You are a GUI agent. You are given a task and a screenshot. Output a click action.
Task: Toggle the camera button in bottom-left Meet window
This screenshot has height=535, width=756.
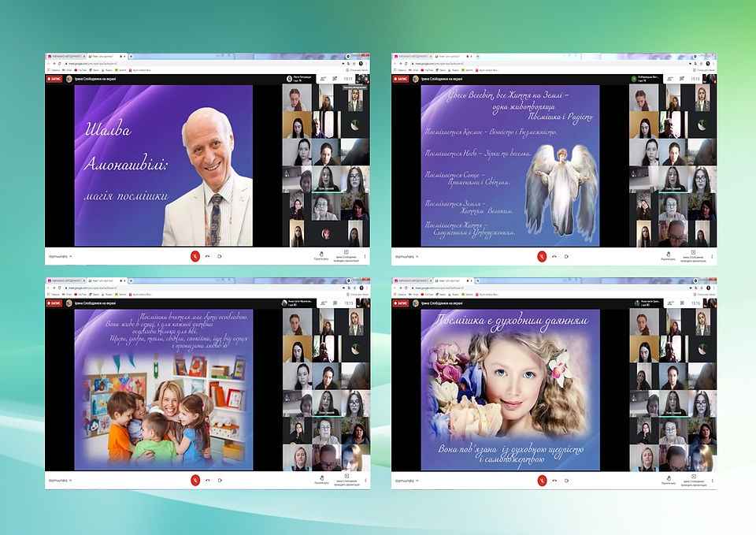[220, 480]
